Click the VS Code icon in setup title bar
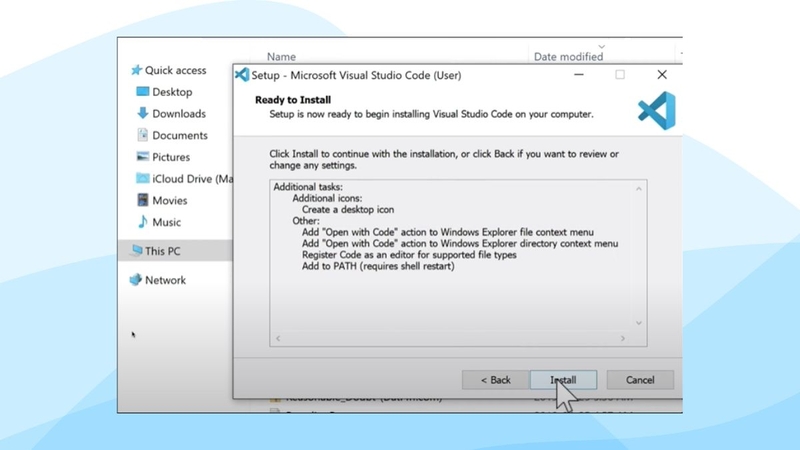The width and height of the screenshot is (800, 450). [x=241, y=75]
